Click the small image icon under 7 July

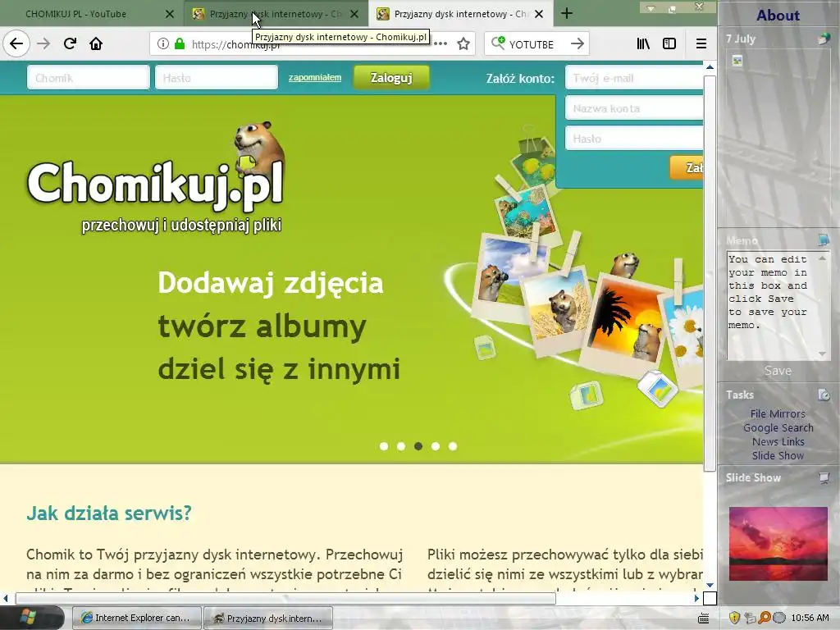pyautogui.click(x=737, y=61)
